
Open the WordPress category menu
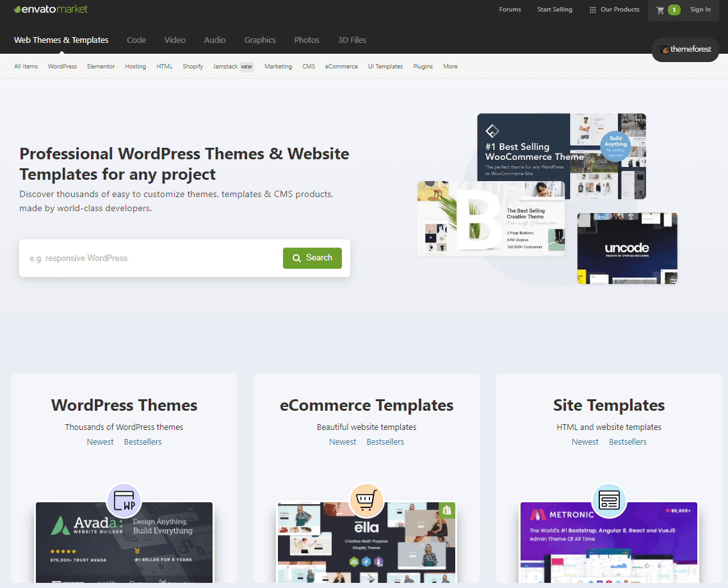click(62, 67)
